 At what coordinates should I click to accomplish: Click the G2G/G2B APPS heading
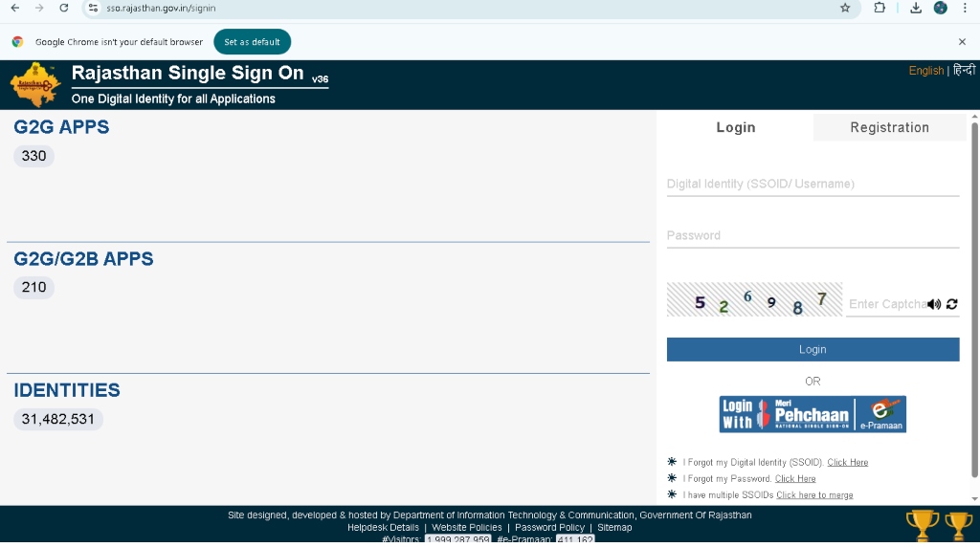83,258
